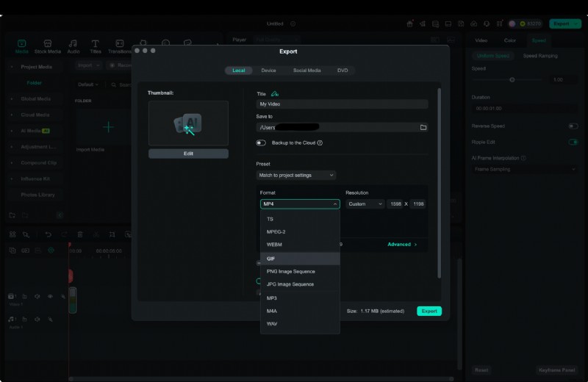The image size is (588, 382).
Task: Select GIF from the format list
Action: 271,259
